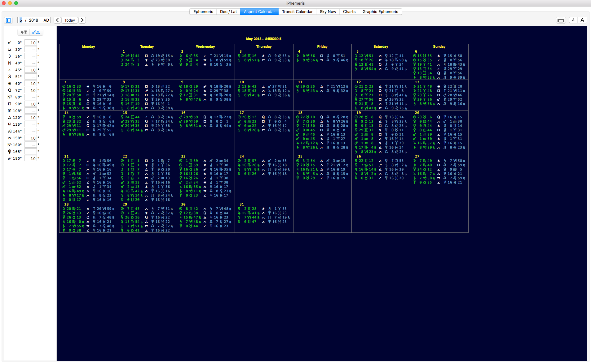Image resolution: width=591 pixels, height=364 pixels.
Task: Open the Charts tab
Action: click(349, 11)
